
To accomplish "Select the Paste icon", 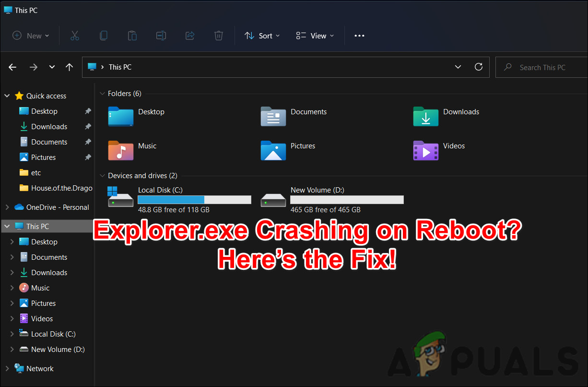I will click(132, 36).
